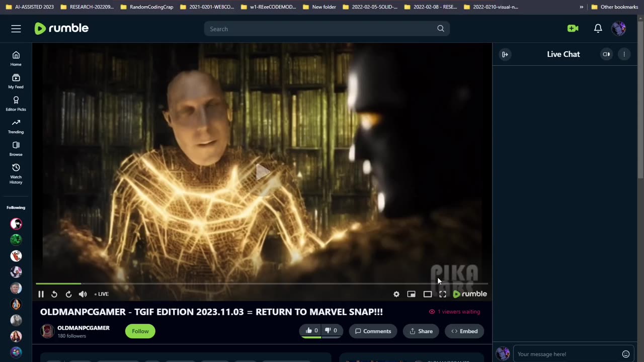
Task: Expand bookmarks overflow chevron
Action: [x=582, y=7]
